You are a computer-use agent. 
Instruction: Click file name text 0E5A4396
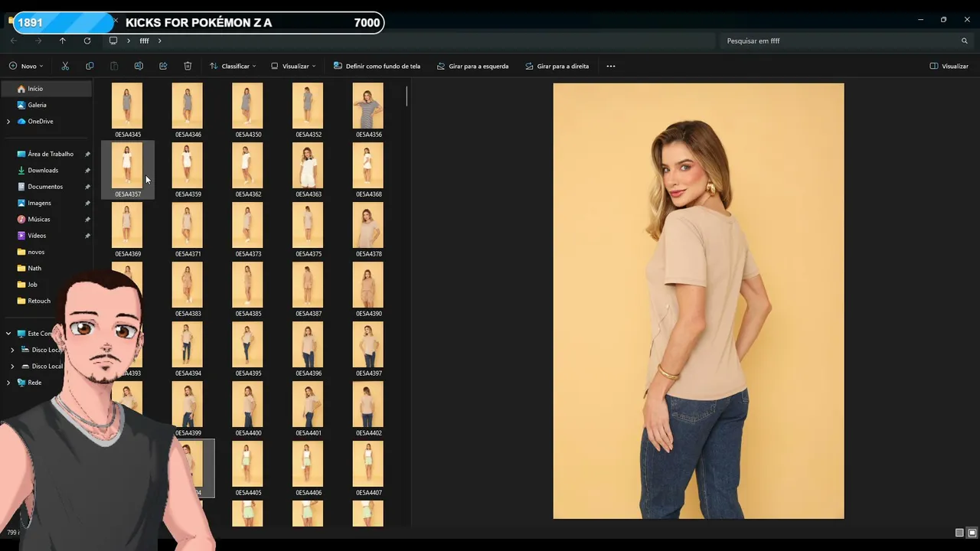tap(309, 373)
